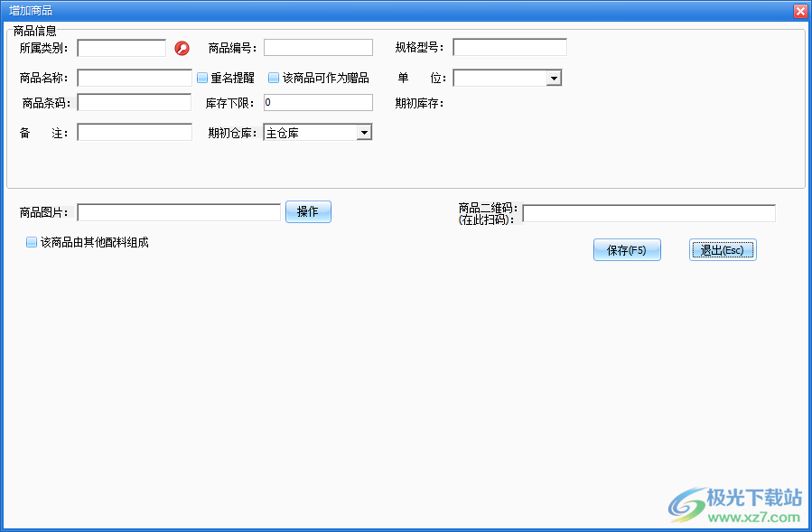The image size is (812, 532).
Task: Expand the 单位 combo box arrow
Action: click(x=555, y=78)
